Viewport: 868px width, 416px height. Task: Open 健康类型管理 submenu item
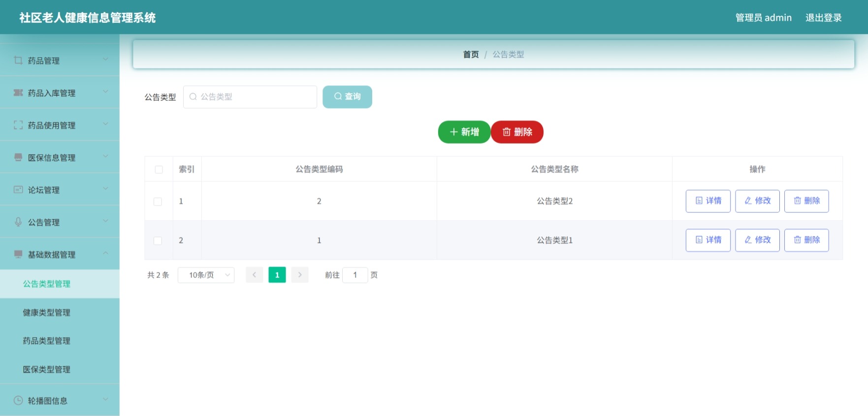(x=60, y=312)
